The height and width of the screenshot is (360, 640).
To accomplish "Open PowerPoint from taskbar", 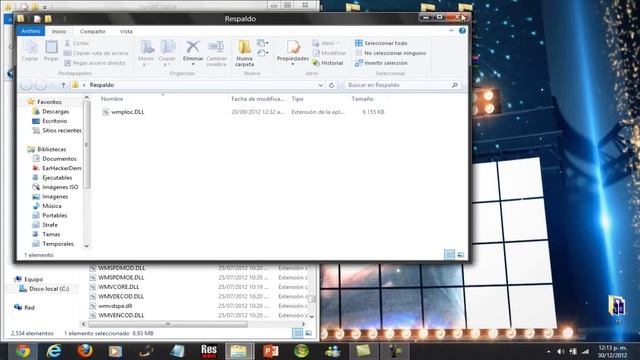I will coord(270,351).
